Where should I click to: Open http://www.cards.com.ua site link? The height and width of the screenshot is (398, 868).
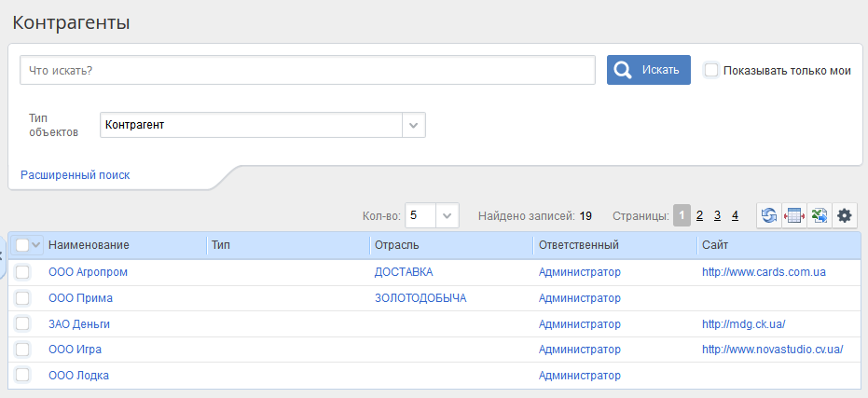[765, 272]
